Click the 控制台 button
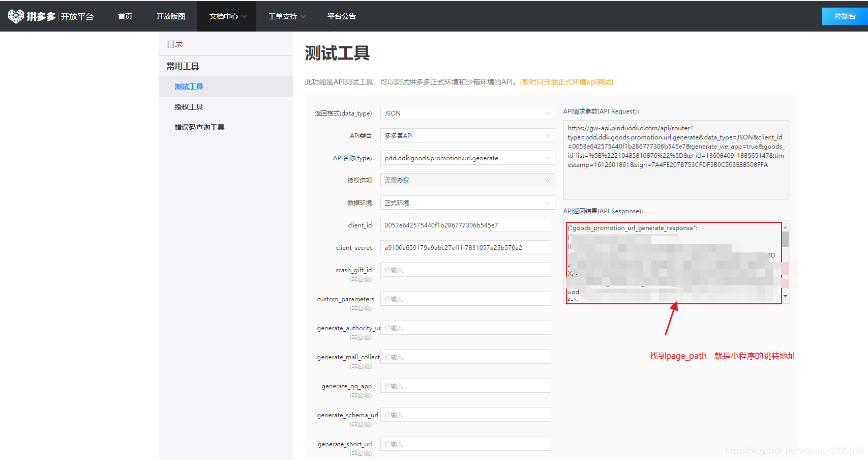Viewport: 868px width, 460px height. coord(845,16)
